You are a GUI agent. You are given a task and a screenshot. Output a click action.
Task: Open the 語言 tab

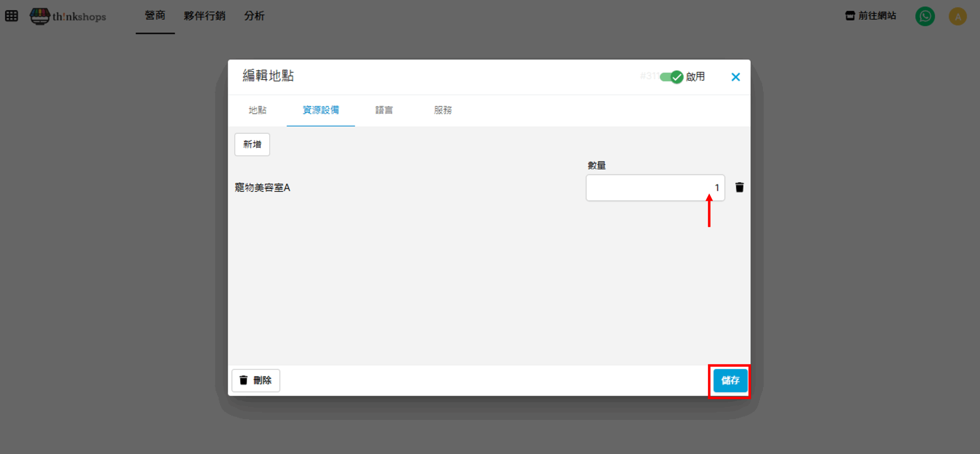tap(384, 110)
